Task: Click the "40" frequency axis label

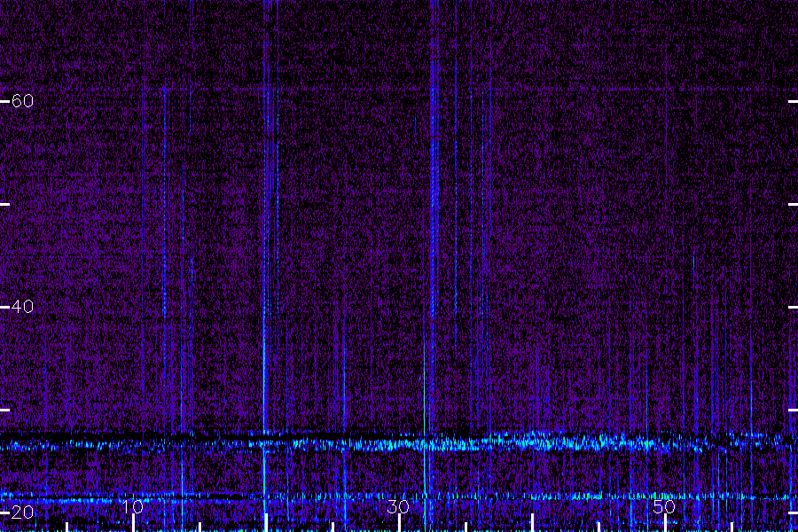Action: 22,307
